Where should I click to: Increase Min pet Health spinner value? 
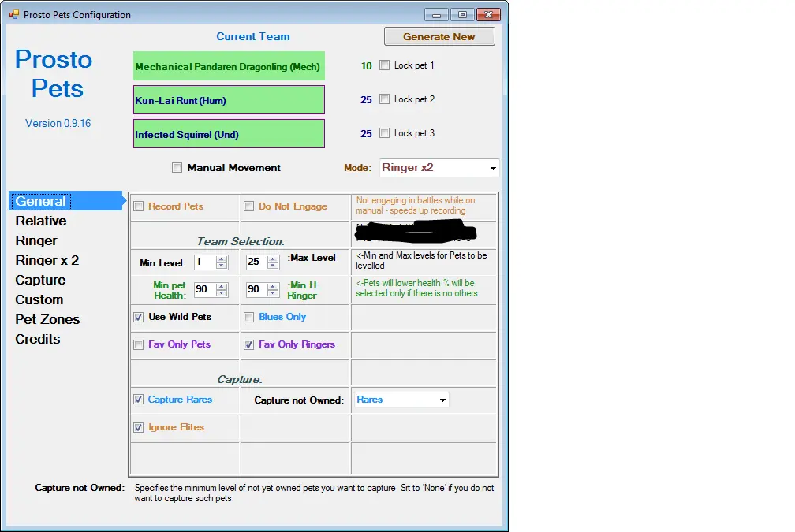coord(222,285)
